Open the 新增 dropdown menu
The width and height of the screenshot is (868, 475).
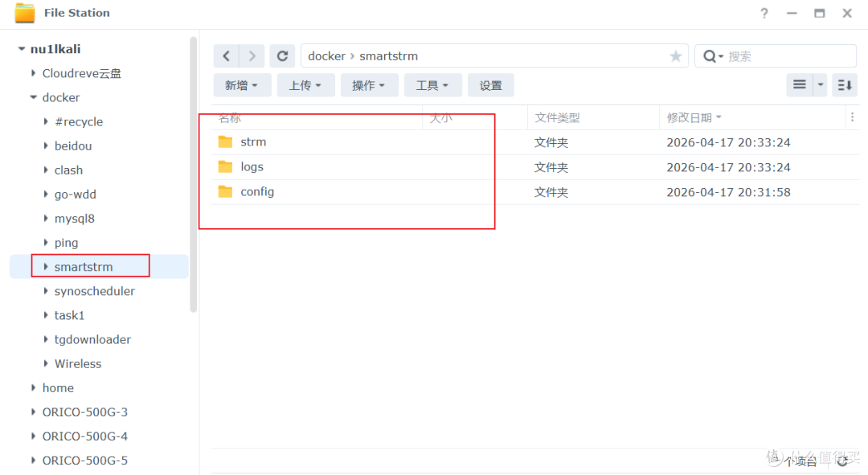pos(242,85)
